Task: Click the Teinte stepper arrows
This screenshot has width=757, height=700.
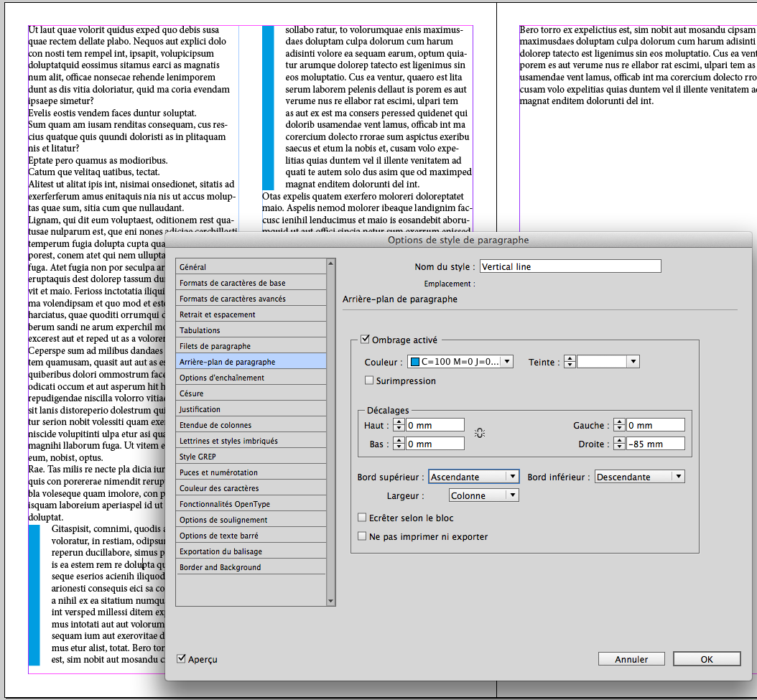Action: (570, 362)
